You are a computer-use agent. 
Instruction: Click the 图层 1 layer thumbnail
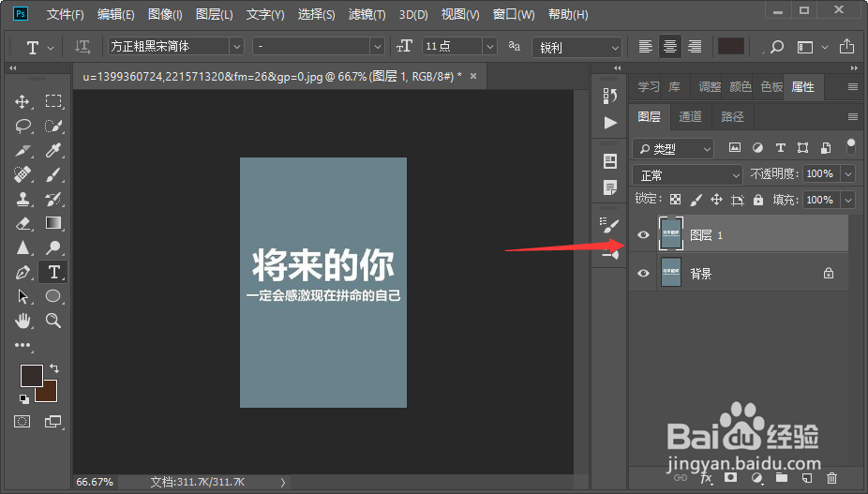[671, 233]
